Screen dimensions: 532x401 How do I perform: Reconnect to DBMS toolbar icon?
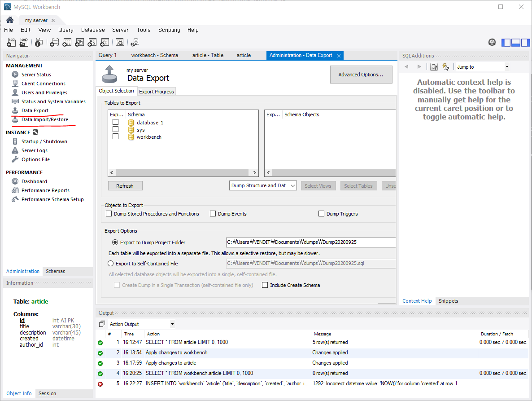tap(135, 42)
